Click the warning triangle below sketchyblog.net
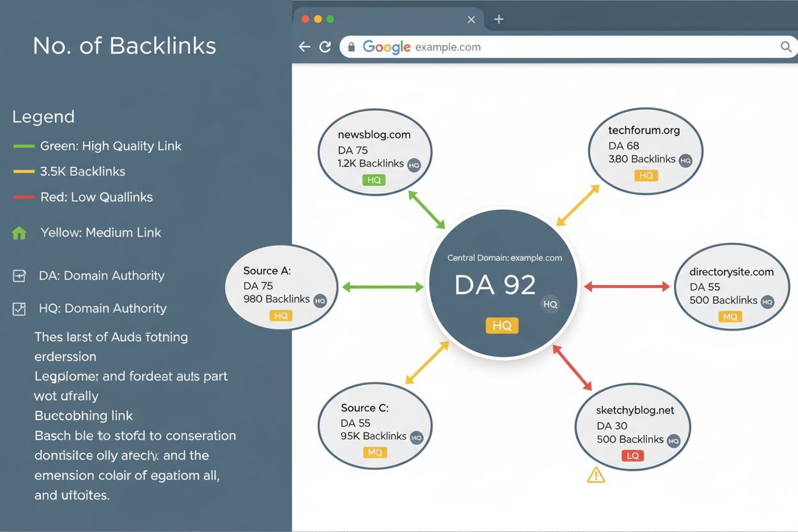The width and height of the screenshot is (798, 532). 596,474
